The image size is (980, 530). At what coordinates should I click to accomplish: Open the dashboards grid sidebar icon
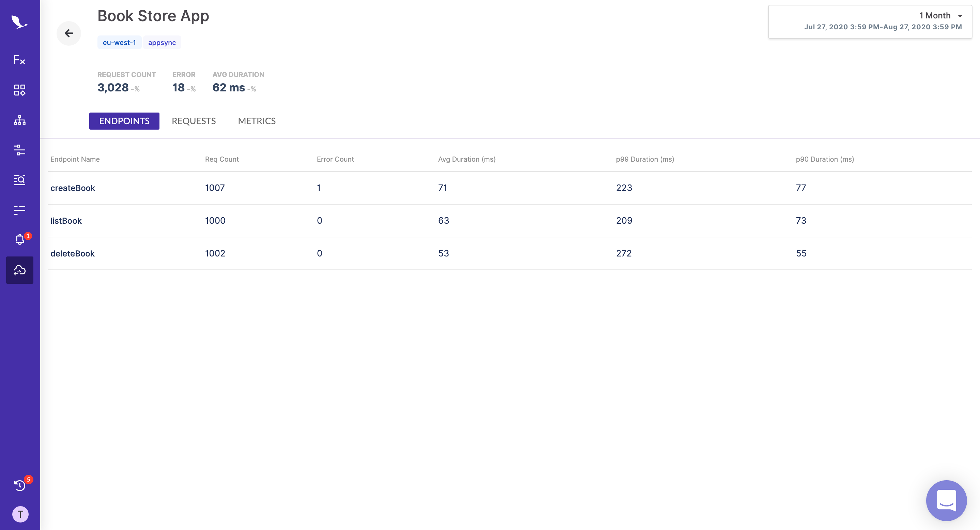pos(19,90)
